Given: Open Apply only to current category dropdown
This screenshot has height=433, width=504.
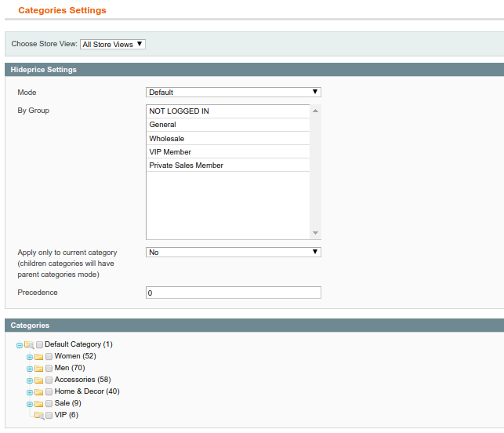Looking at the screenshot, I should coord(233,253).
